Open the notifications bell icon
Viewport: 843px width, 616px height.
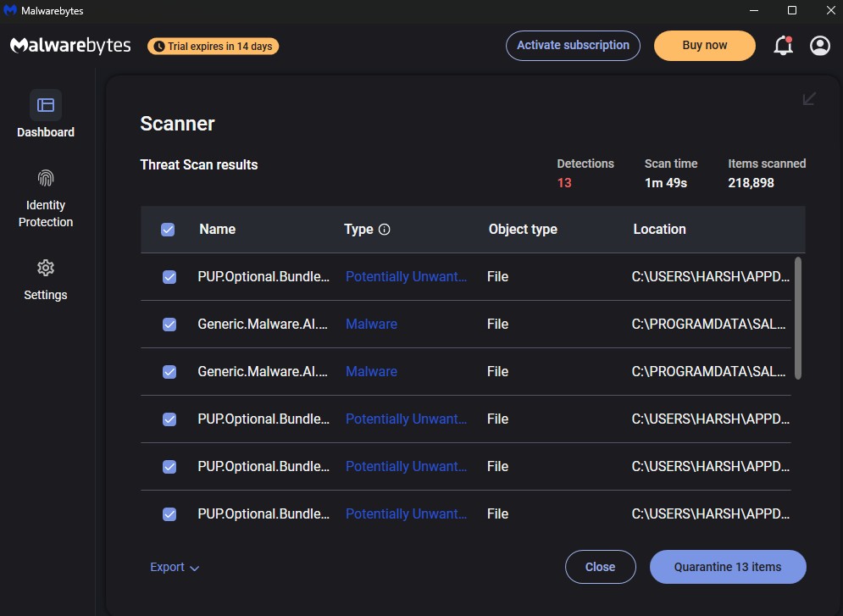pyautogui.click(x=783, y=46)
